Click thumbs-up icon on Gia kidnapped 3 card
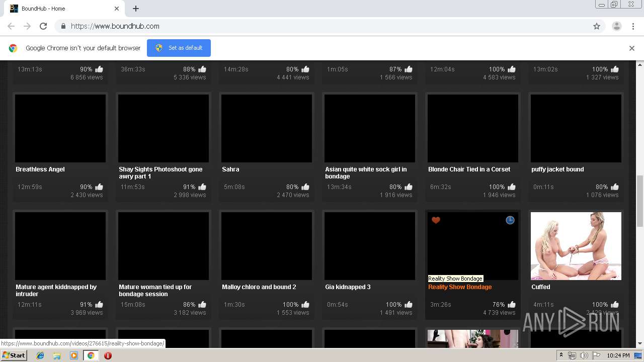Screen dimensions: 644x362 tap(409, 305)
